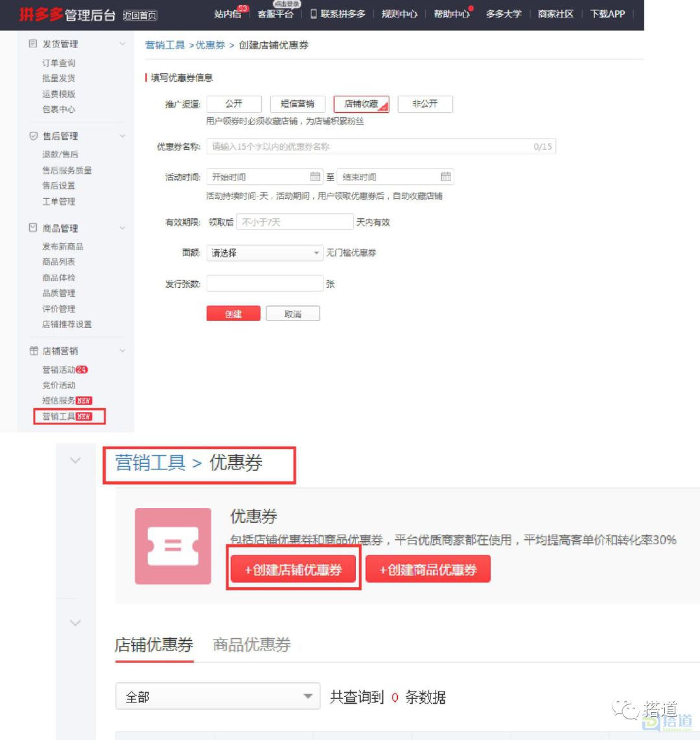Click 下载APP in the top bar
This screenshot has height=740, width=700.
pyautogui.click(x=607, y=14)
